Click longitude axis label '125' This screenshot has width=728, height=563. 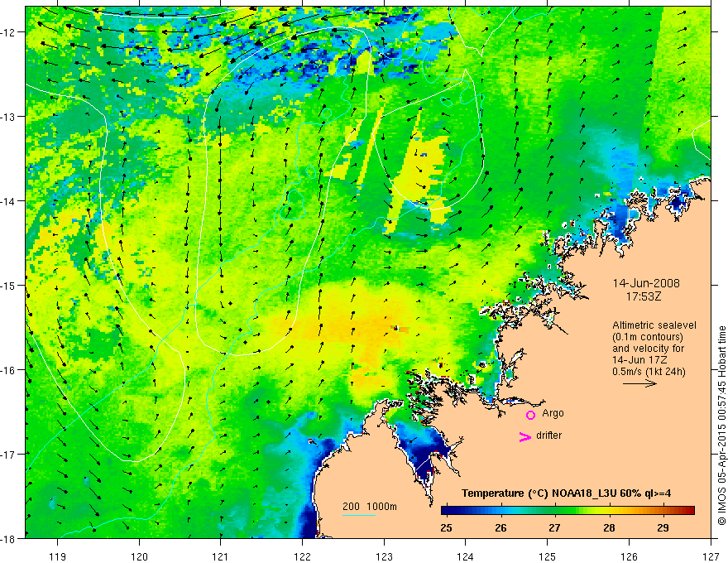point(548,556)
